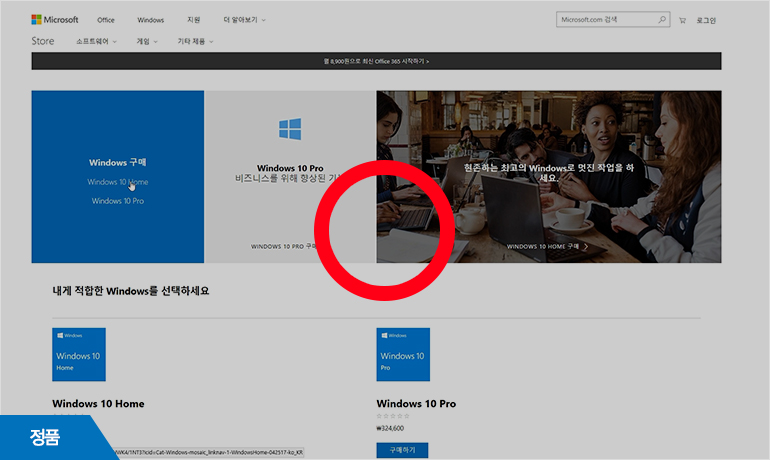Click WINDOWS 10 PRO 구매 link
Image resolution: width=770 pixels, height=460 pixels.
[x=284, y=246]
